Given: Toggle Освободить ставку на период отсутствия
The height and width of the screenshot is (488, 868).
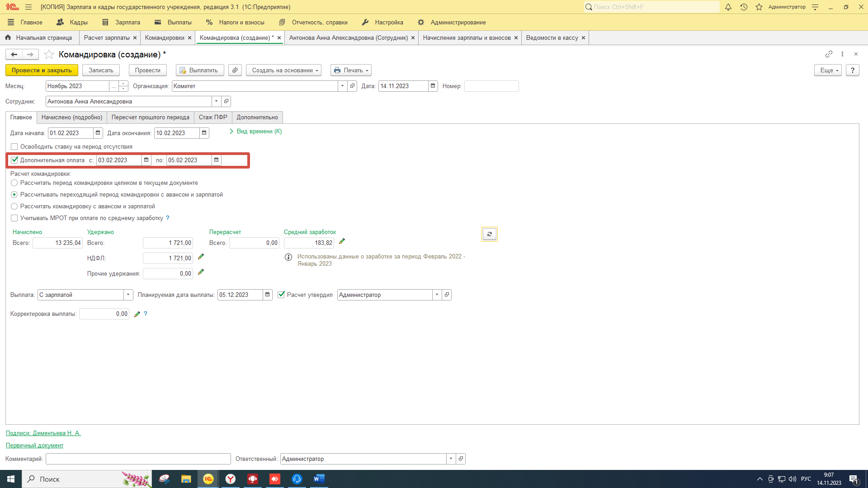Looking at the screenshot, I should coord(14,147).
